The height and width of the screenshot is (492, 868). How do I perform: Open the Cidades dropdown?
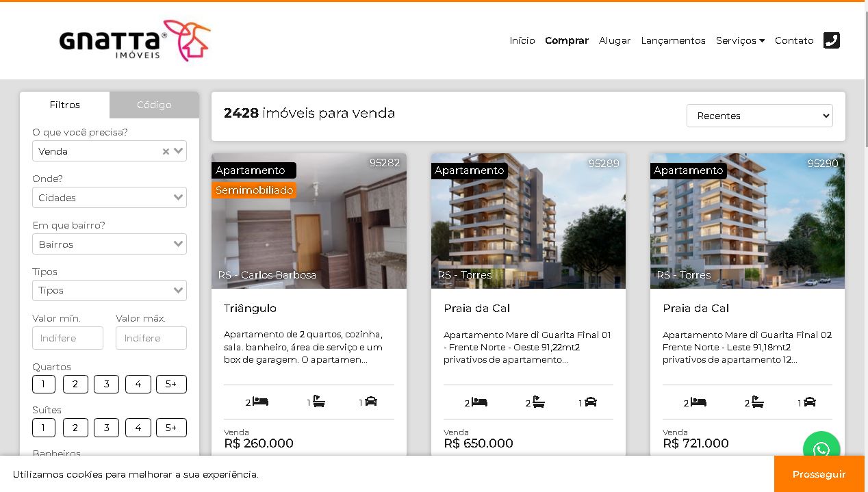(x=110, y=198)
